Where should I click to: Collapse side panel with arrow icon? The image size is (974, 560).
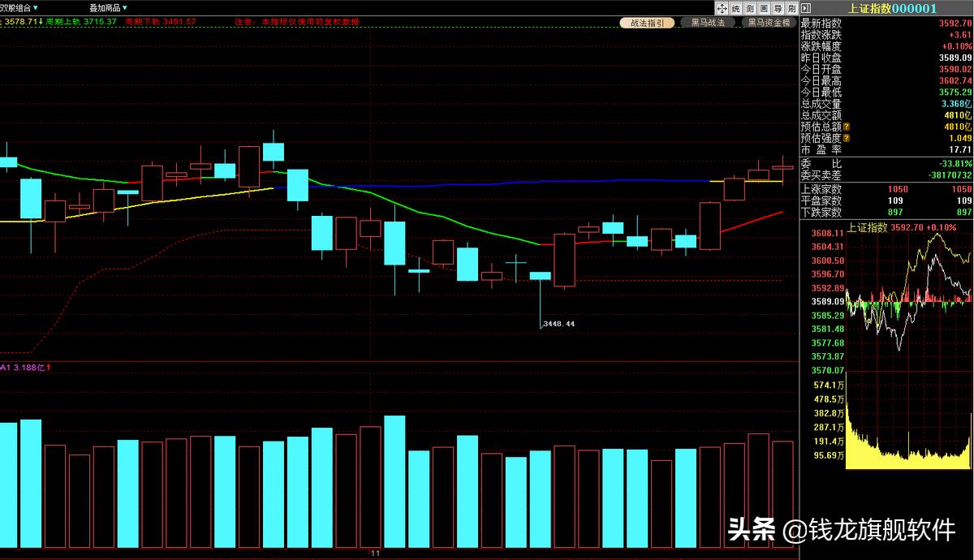point(804,7)
